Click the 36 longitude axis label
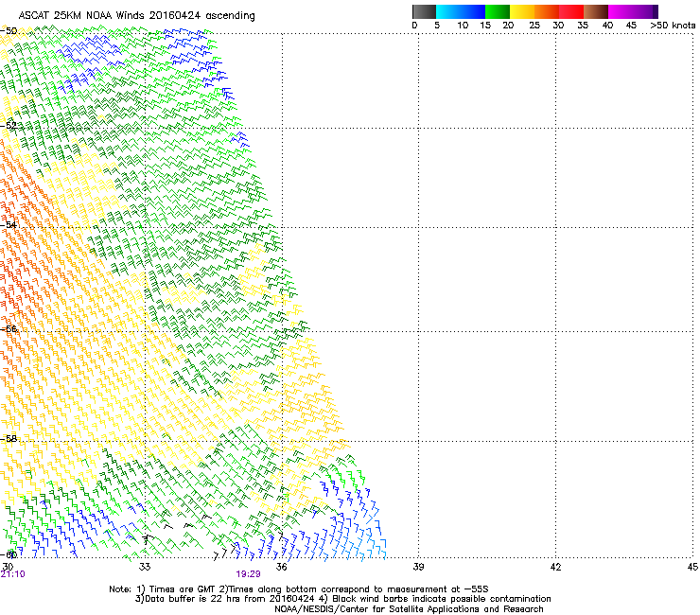The image size is (700, 615). point(281,567)
